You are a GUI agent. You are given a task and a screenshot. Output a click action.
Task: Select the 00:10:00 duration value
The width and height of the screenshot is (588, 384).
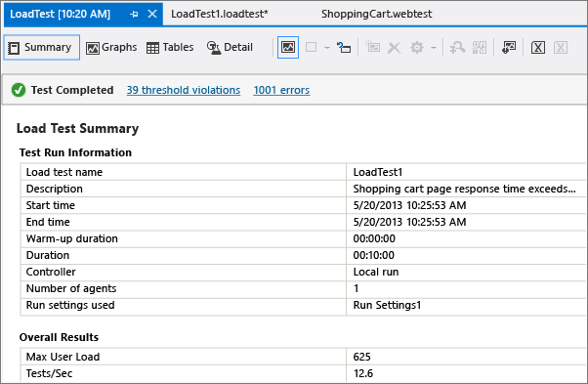click(x=374, y=255)
